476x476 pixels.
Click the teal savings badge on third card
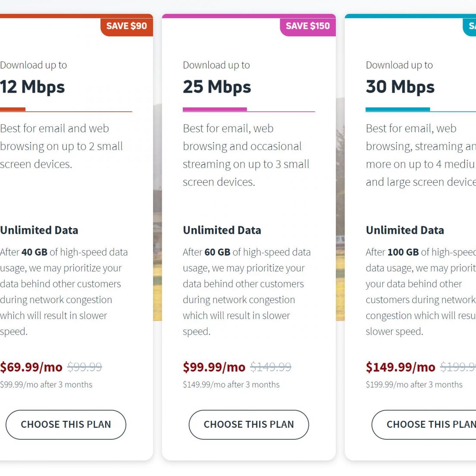(470, 26)
